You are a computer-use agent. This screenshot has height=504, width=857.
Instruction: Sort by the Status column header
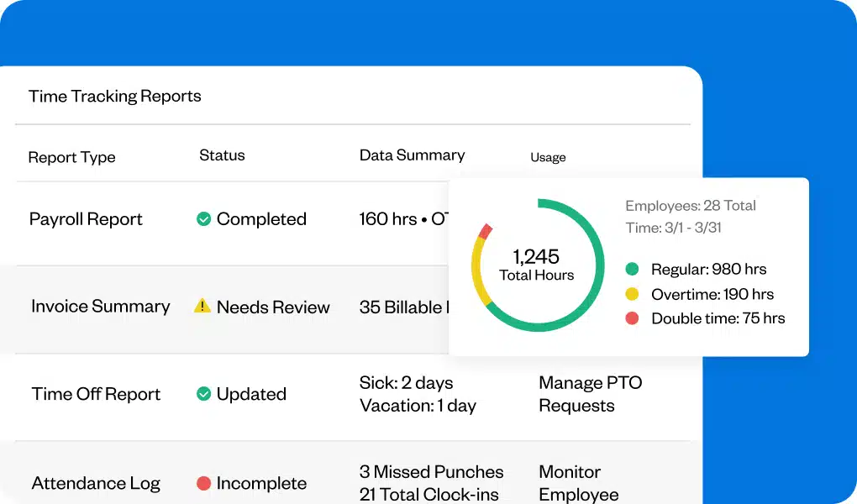[x=221, y=155]
